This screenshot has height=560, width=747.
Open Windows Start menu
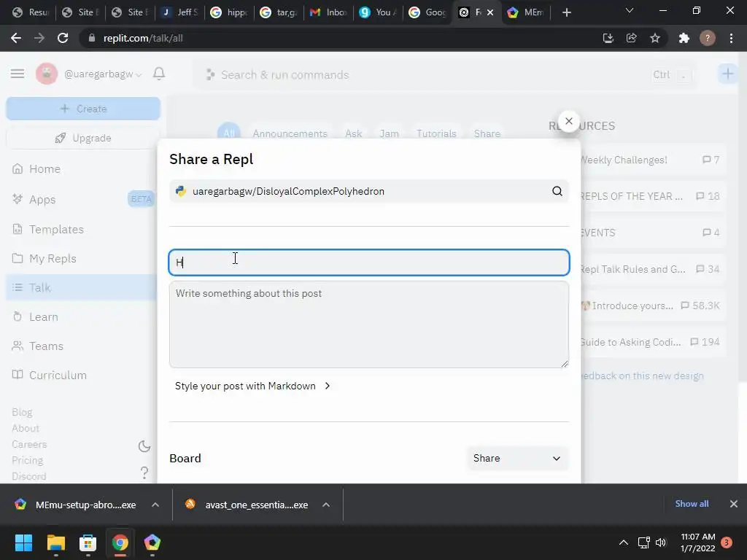pyautogui.click(x=23, y=542)
